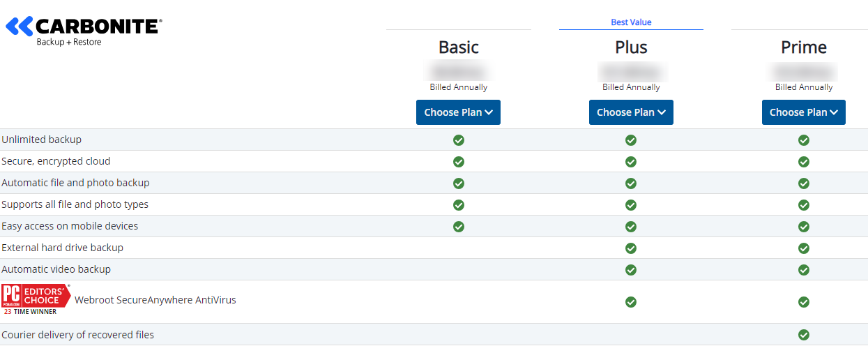Click Basic plan's Unlimited backup checkmark

pyautogui.click(x=458, y=140)
